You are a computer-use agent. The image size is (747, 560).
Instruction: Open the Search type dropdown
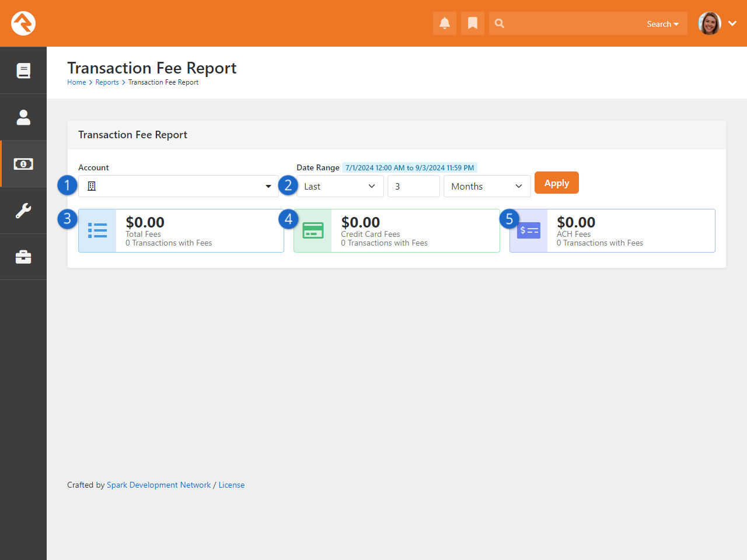coord(663,24)
